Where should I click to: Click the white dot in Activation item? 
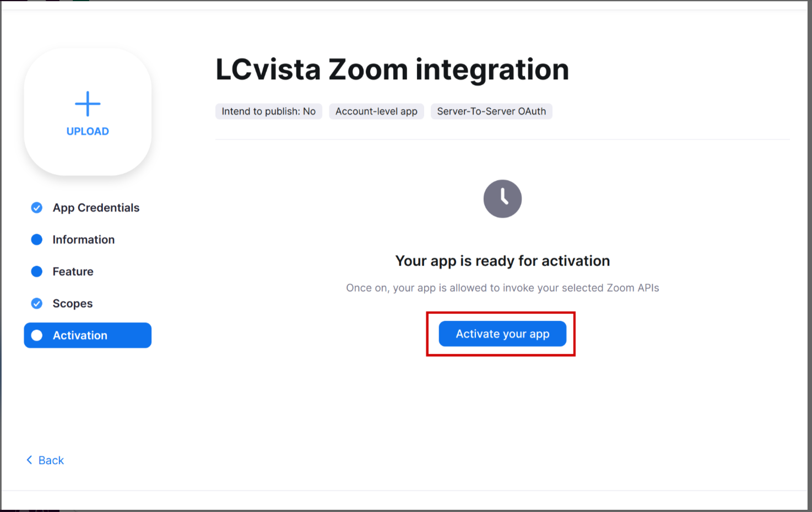point(37,336)
